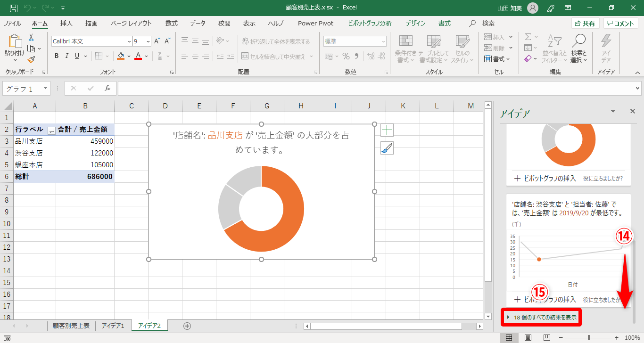Click 役に立ちましたか? under the donut chart card

(603, 178)
